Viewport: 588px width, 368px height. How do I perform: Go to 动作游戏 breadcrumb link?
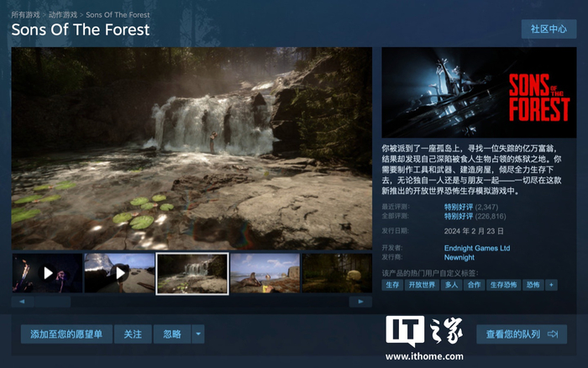(63, 14)
